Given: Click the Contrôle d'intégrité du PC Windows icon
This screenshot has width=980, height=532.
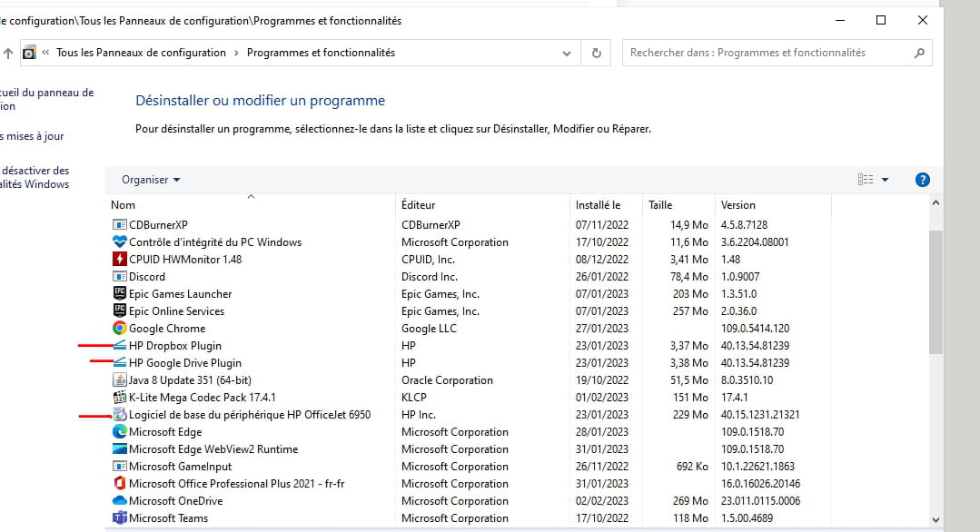Looking at the screenshot, I should 119,241.
